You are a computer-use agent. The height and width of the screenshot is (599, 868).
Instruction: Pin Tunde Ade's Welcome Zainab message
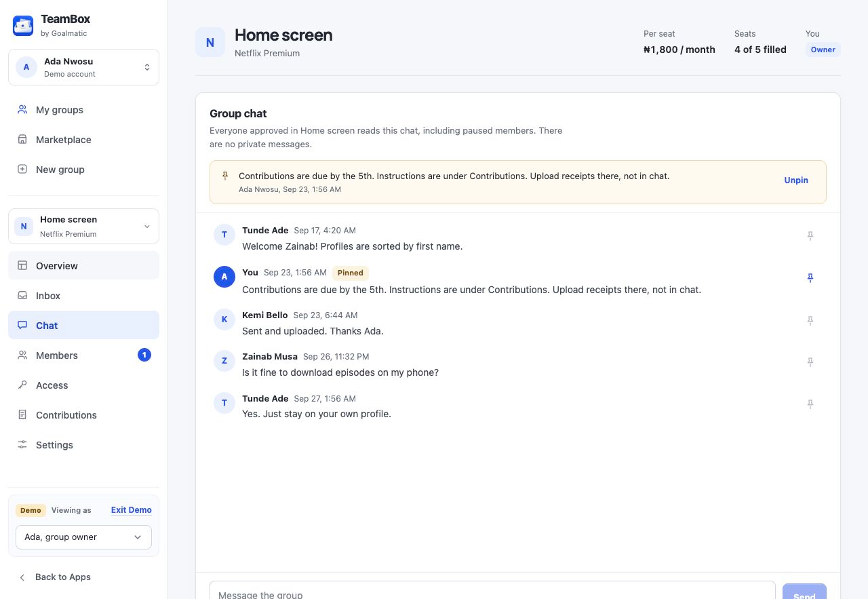tap(810, 236)
